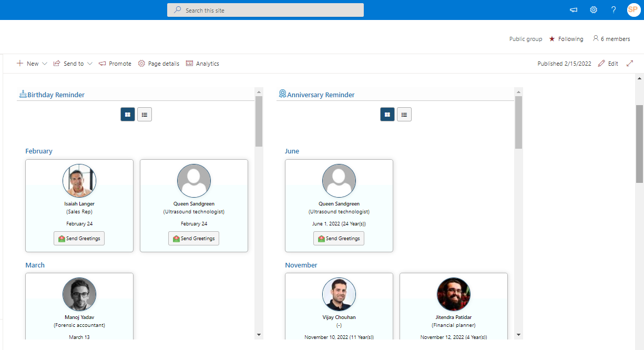This screenshot has width=644, height=350.
Task: Click the Public group link
Action: coord(525,38)
